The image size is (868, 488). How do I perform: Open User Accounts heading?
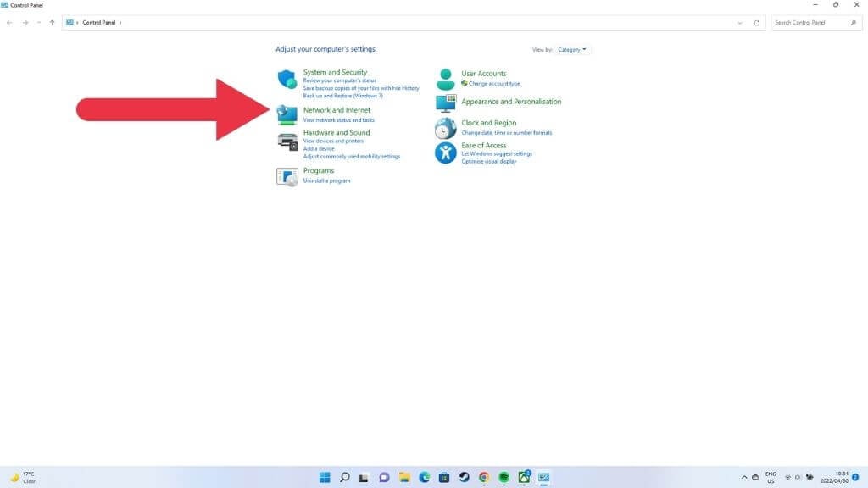483,74
